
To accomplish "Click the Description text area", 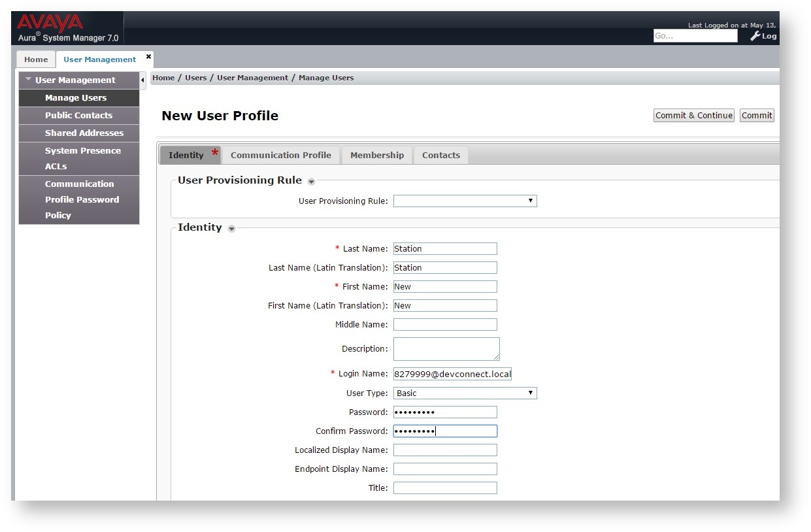I will point(446,349).
